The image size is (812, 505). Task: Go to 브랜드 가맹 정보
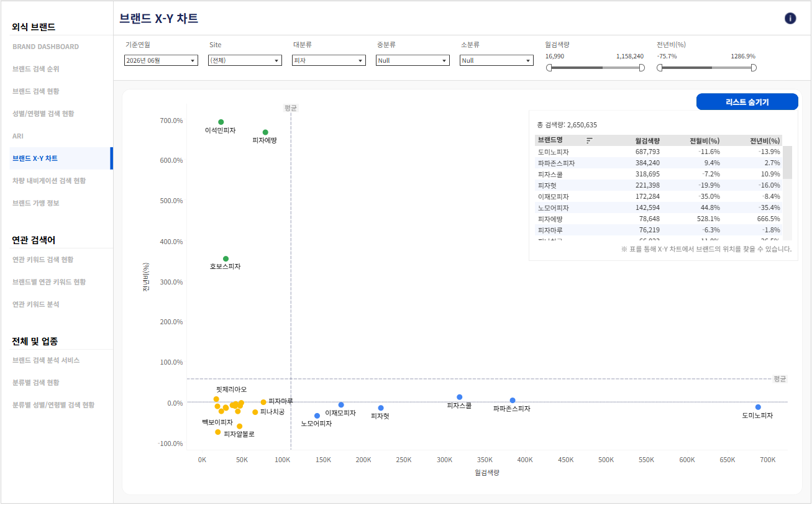36,203
